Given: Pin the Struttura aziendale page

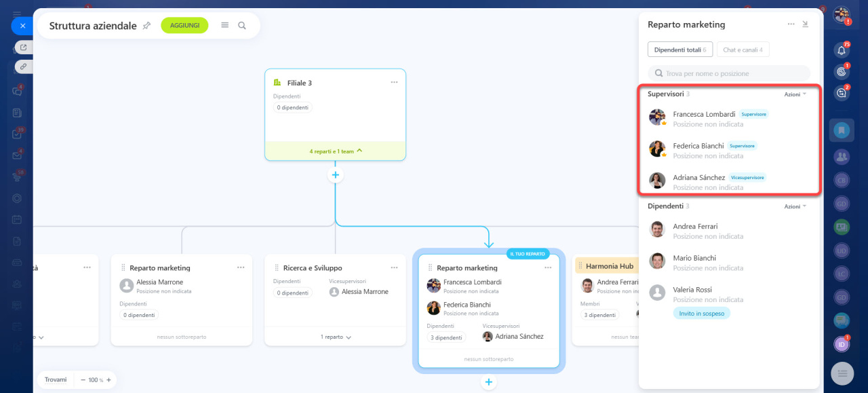Looking at the screenshot, I should click(x=146, y=26).
